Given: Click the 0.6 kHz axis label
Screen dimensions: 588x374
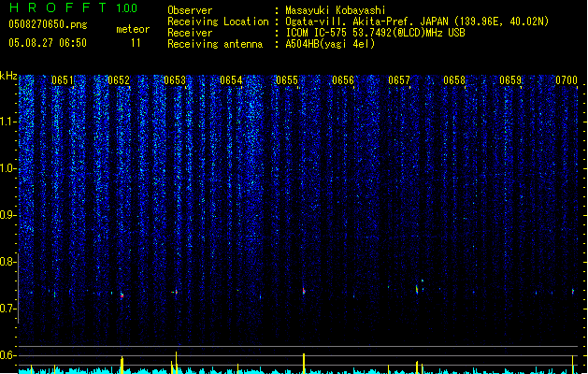Looking at the screenshot, I should (8, 355).
